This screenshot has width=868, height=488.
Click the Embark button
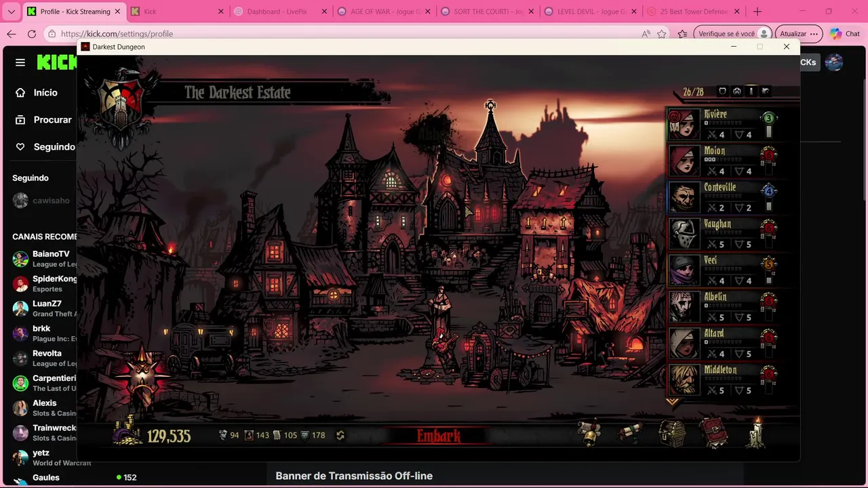tap(439, 436)
